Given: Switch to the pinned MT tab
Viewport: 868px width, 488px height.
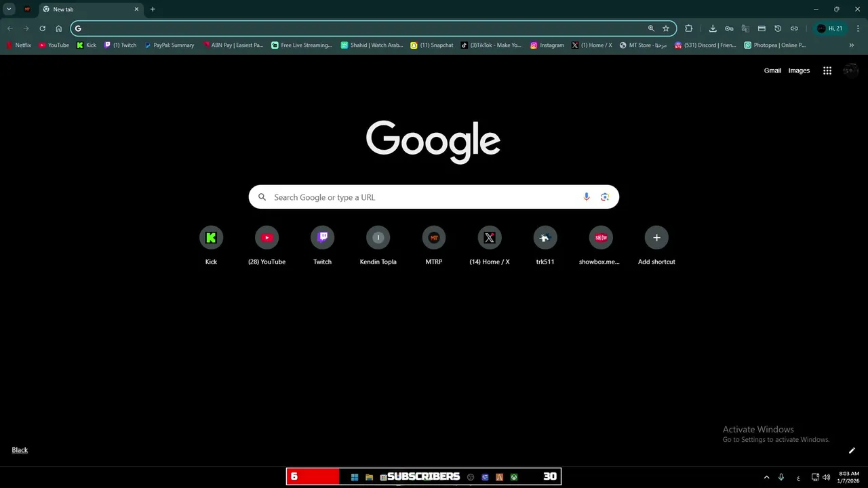Looking at the screenshot, I should [x=27, y=9].
